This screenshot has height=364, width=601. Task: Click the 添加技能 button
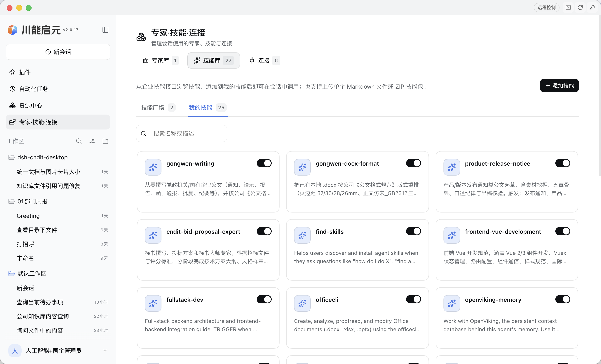(559, 86)
